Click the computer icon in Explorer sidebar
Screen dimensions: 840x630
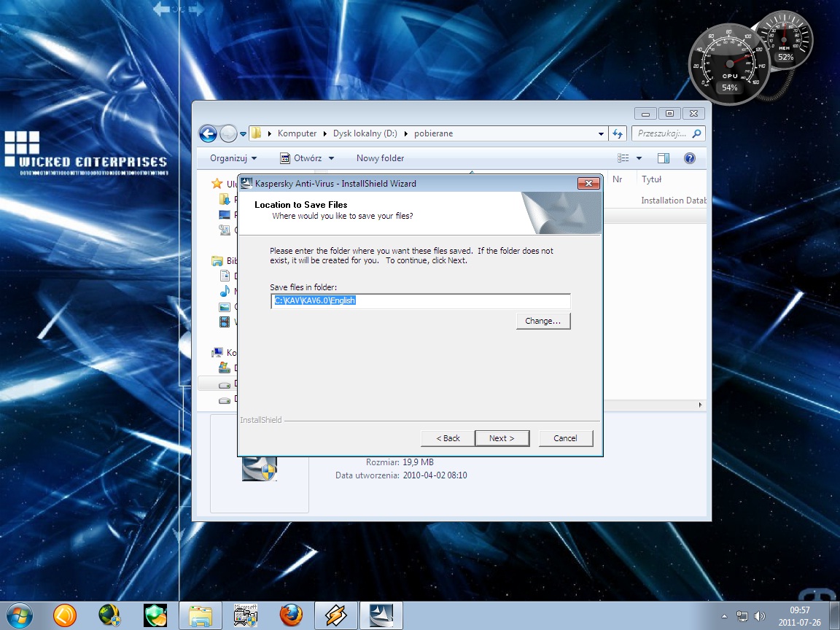tap(217, 352)
